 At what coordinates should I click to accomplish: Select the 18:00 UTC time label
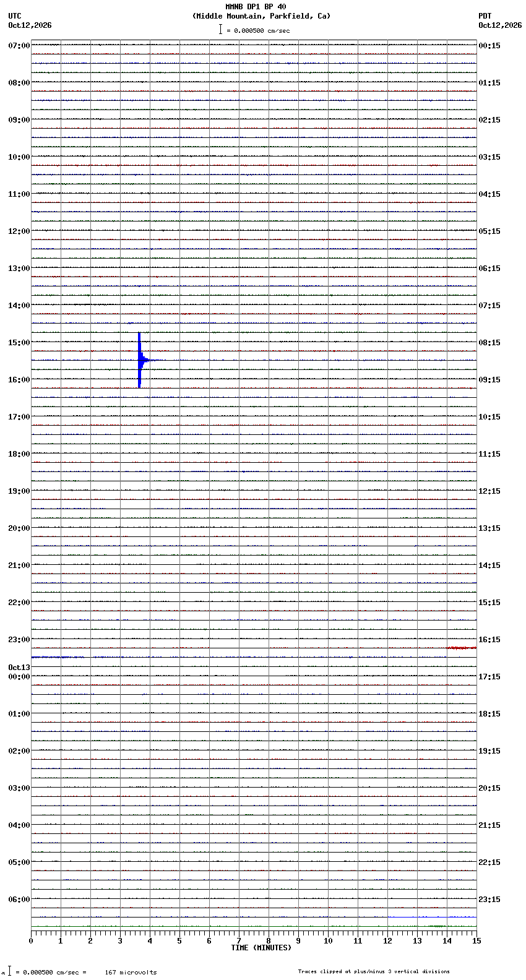(x=19, y=454)
